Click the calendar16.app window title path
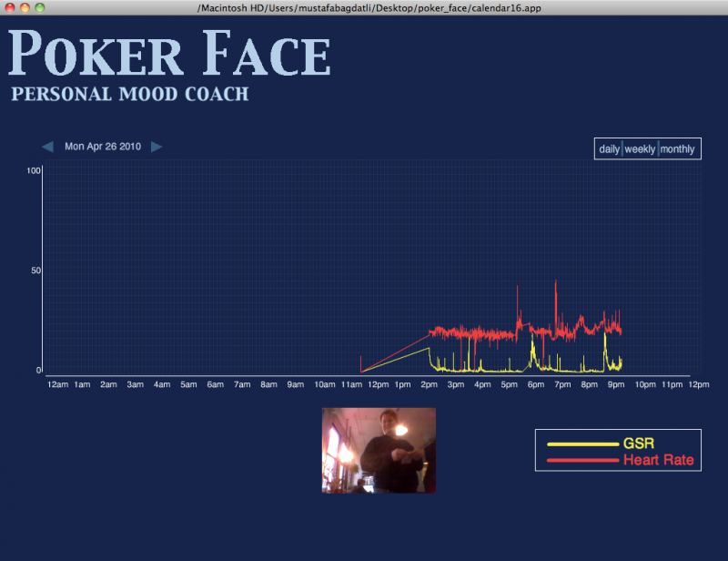Image resolution: width=728 pixels, height=561 pixels. pyautogui.click(x=369, y=8)
